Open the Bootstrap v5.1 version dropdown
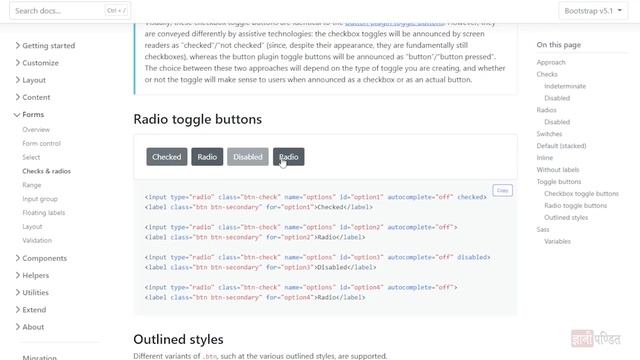 [x=593, y=11]
